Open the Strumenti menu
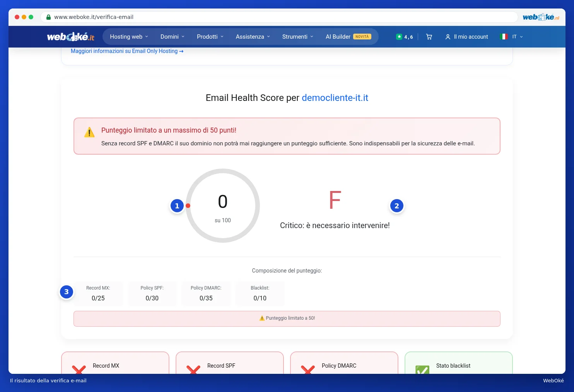This screenshot has height=392, width=574. point(298,37)
